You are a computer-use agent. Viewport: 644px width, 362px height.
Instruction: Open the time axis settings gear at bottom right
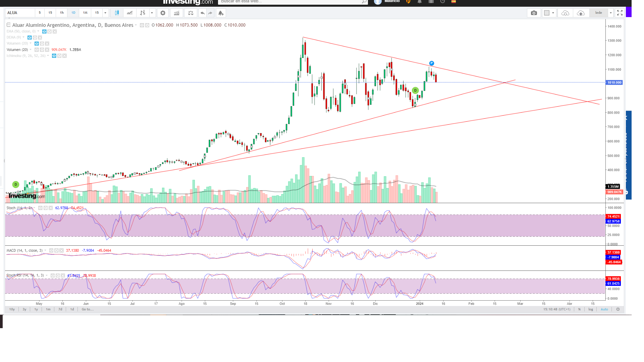(x=618, y=309)
